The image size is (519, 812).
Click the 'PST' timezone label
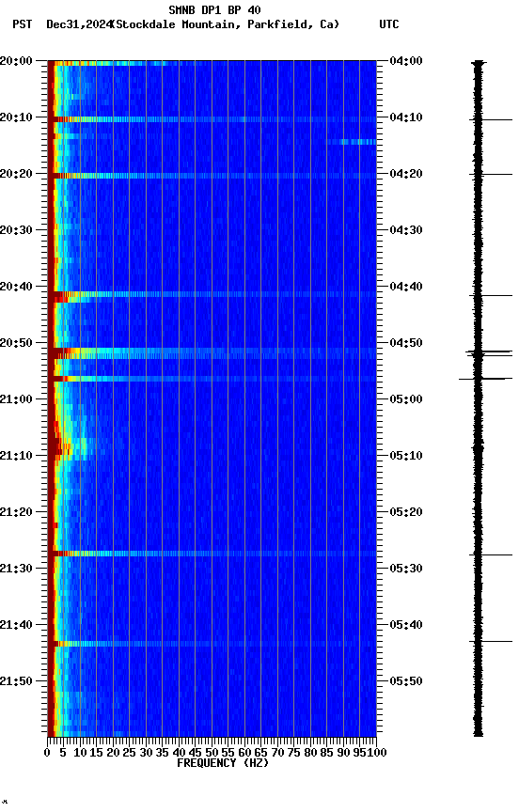point(23,24)
